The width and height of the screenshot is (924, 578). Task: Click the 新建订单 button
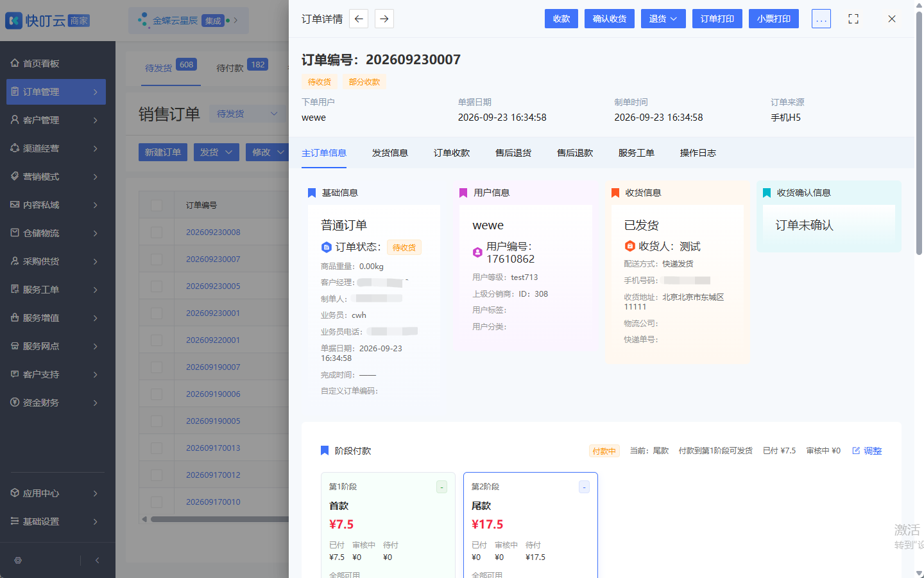coord(163,152)
